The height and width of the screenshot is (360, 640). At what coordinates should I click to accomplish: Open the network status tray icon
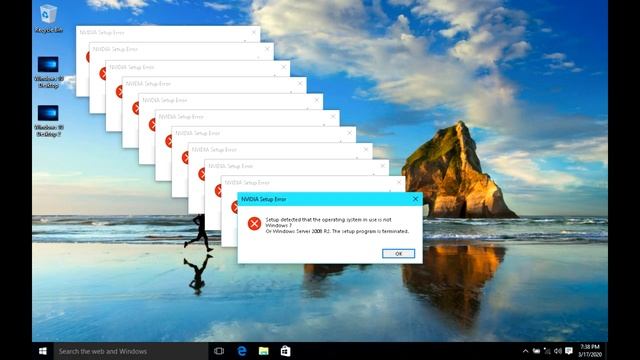click(x=547, y=351)
